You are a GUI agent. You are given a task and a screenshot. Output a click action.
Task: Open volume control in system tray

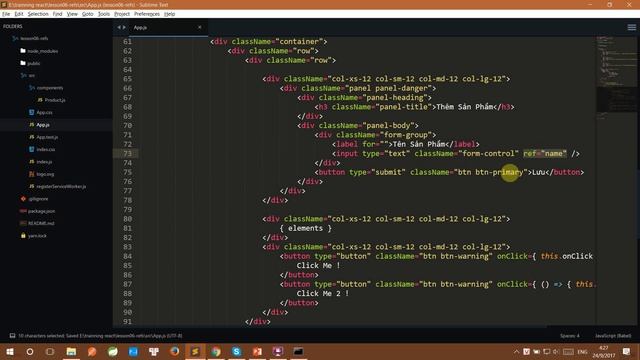click(556, 352)
